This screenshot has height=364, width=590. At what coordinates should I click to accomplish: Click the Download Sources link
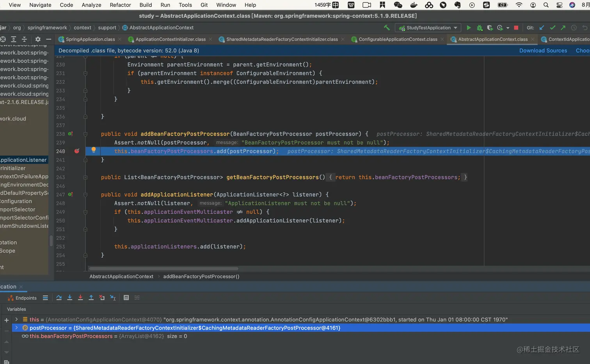coord(543,51)
